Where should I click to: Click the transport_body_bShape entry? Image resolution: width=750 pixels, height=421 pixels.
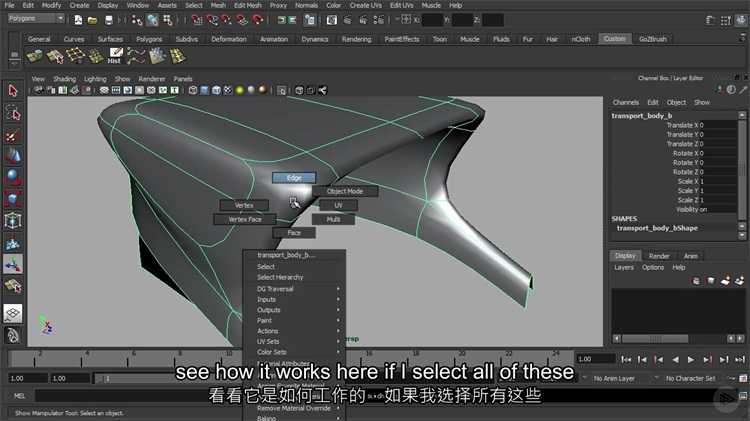[x=657, y=228]
